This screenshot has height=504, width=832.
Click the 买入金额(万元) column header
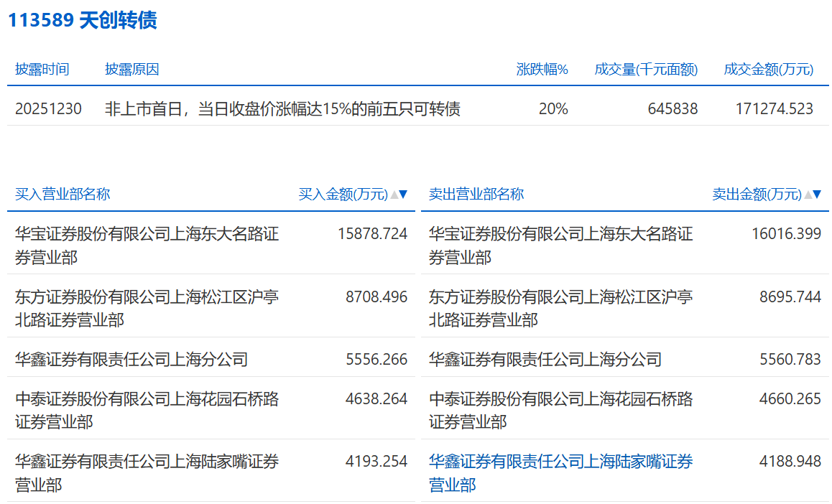(x=343, y=195)
